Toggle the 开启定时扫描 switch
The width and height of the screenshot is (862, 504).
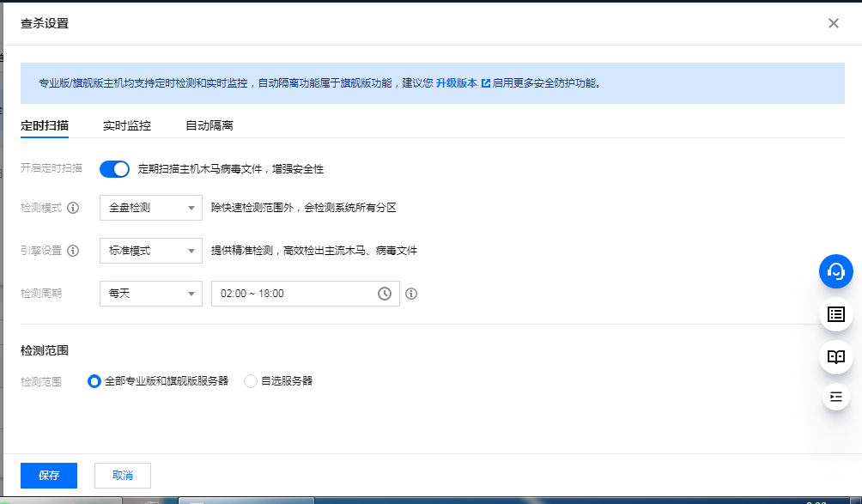(114, 169)
